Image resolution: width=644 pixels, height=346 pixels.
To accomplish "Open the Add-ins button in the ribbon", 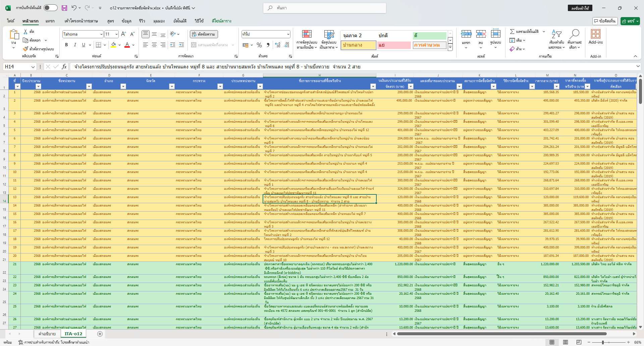I will (595, 37).
